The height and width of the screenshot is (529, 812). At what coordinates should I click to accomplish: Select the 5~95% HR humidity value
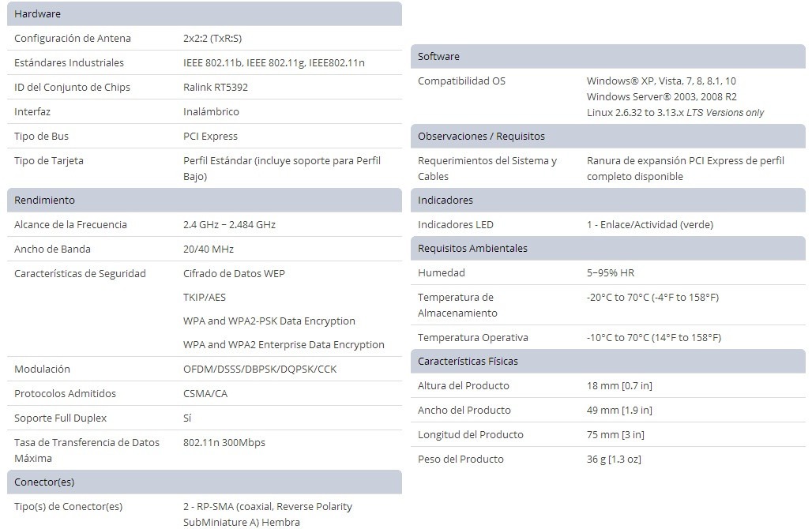click(611, 272)
